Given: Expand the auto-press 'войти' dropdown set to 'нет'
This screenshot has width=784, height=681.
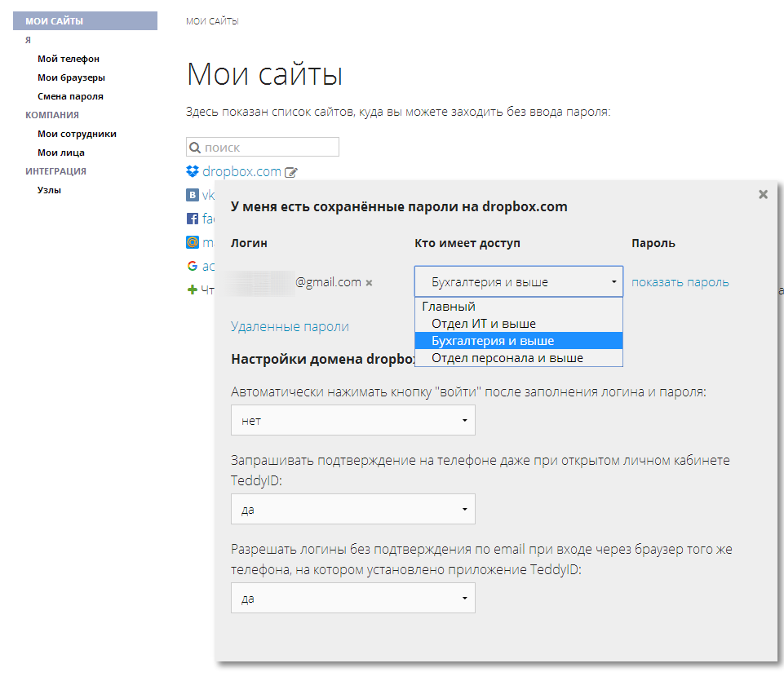Looking at the screenshot, I should (x=352, y=421).
